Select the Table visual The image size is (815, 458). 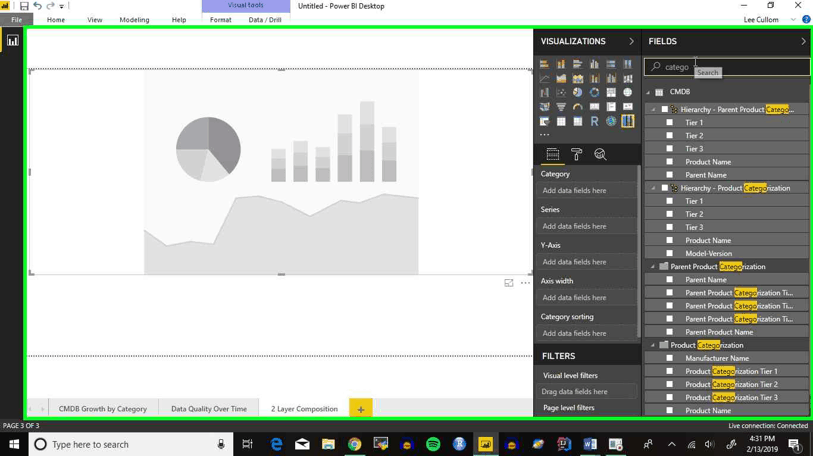[561, 122]
